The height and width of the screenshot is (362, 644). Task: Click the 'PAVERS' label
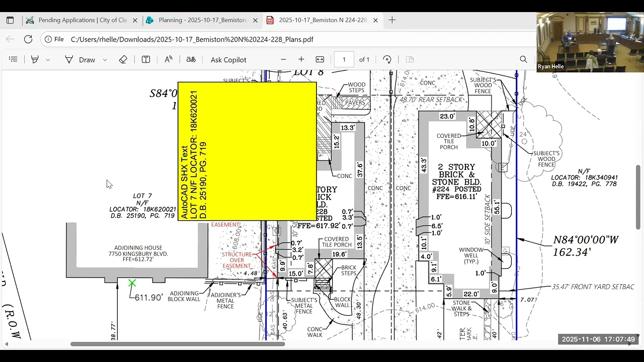(355, 103)
